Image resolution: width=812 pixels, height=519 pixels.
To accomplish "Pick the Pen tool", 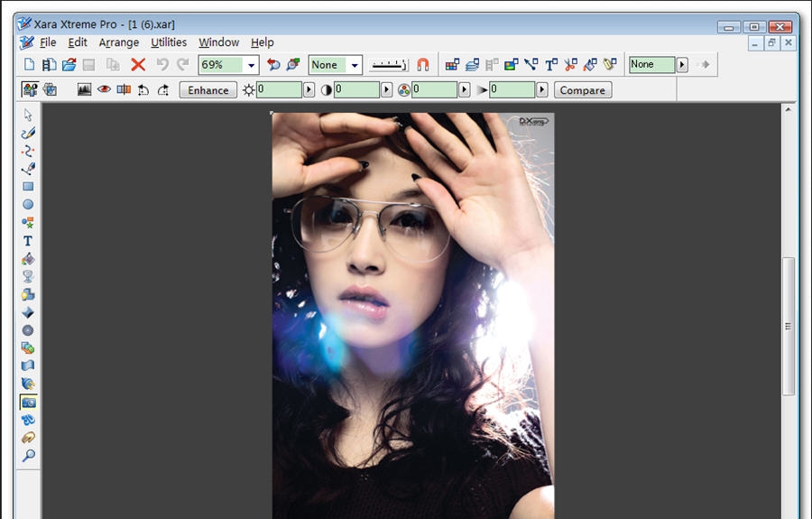I will pos(28,169).
